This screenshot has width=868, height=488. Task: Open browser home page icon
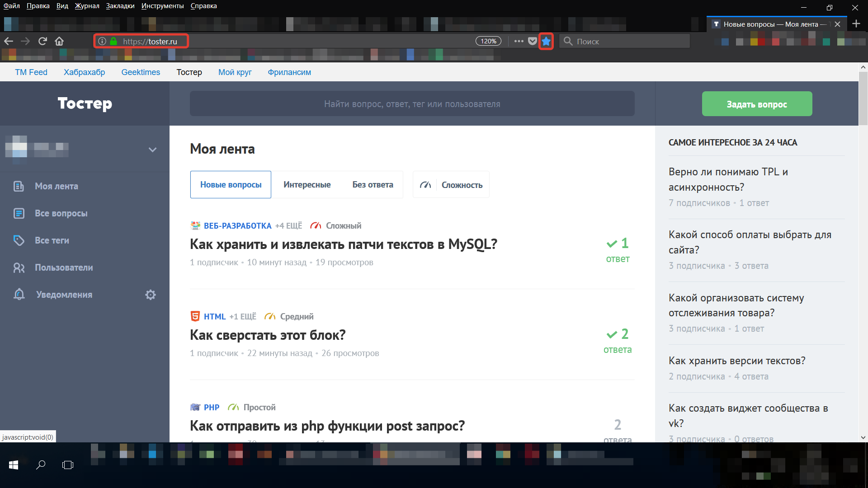pos(59,41)
